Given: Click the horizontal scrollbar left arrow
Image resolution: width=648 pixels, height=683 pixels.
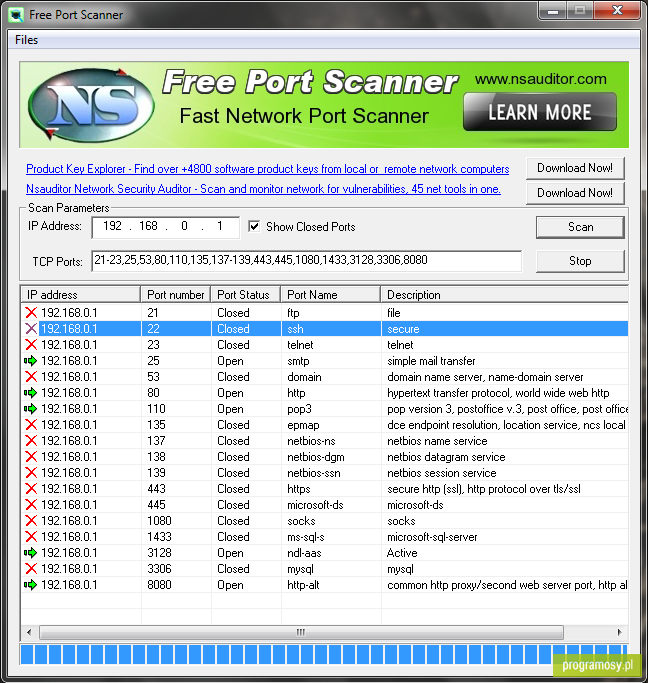Looking at the screenshot, I should point(29,632).
